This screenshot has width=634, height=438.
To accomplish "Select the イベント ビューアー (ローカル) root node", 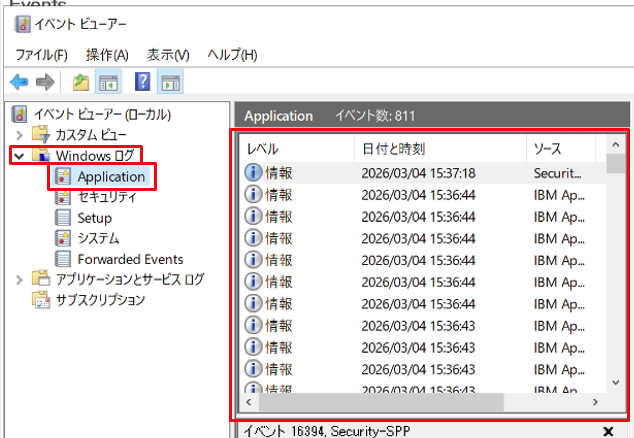I will click(x=102, y=114).
